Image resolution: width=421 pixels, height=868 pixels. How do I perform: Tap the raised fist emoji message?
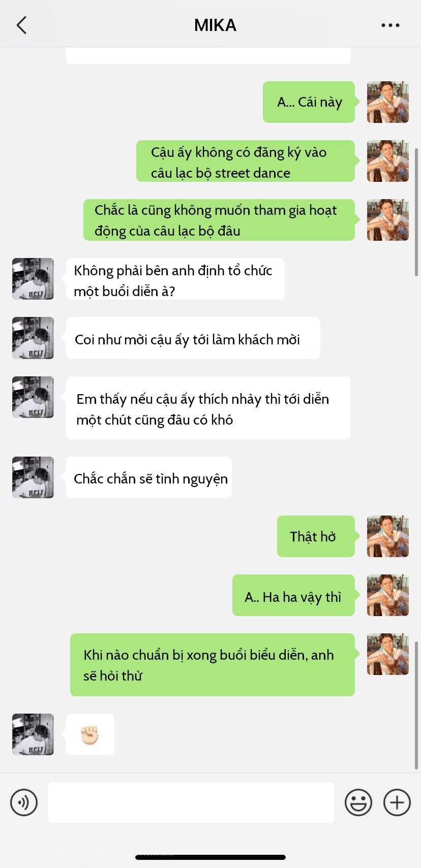coord(90,734)
